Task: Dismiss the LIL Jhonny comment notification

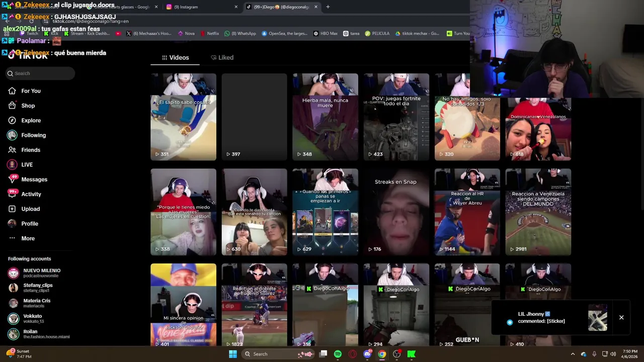Action: pyautogui.click(x=621, y=318)
